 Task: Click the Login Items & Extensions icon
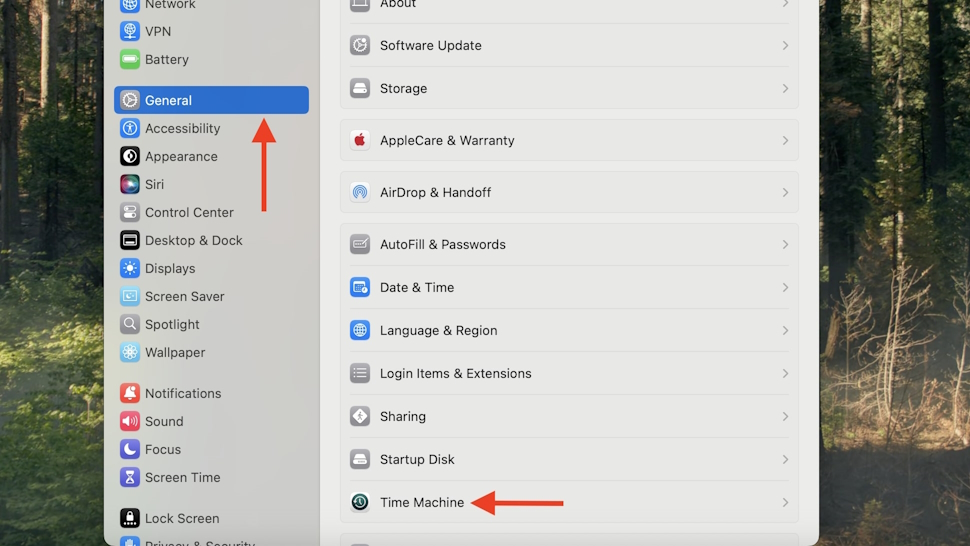pyautogui.click(x=360, y=373)
